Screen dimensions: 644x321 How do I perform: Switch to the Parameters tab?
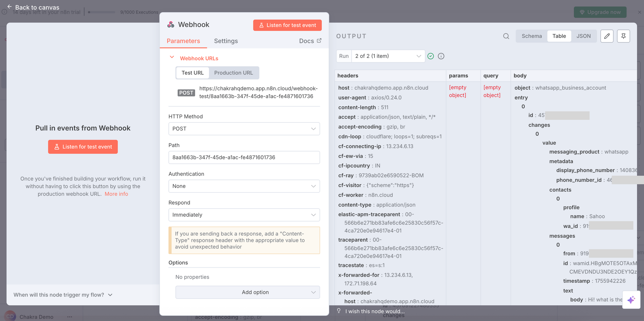(183, 41)
